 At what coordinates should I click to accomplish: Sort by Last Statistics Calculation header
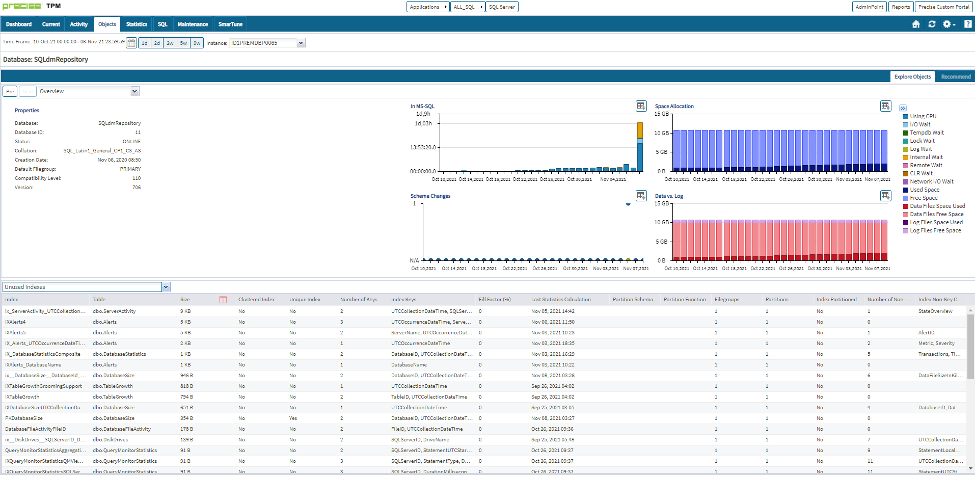click(570, 300)
